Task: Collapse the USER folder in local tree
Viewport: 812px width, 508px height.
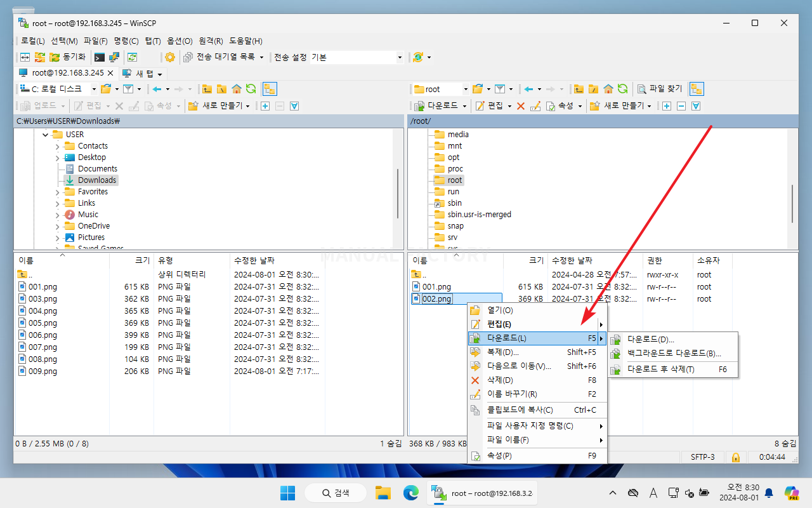Action: tap(45, 135)
